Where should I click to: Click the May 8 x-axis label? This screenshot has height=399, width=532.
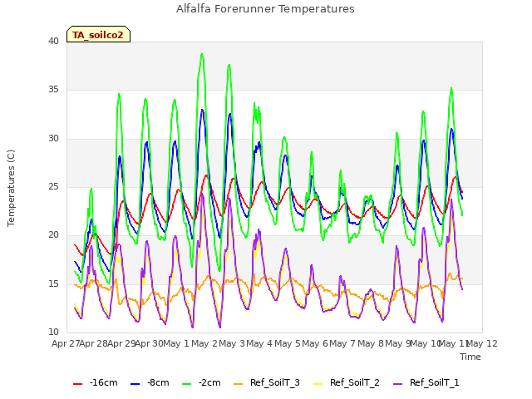tap(371, 343)
